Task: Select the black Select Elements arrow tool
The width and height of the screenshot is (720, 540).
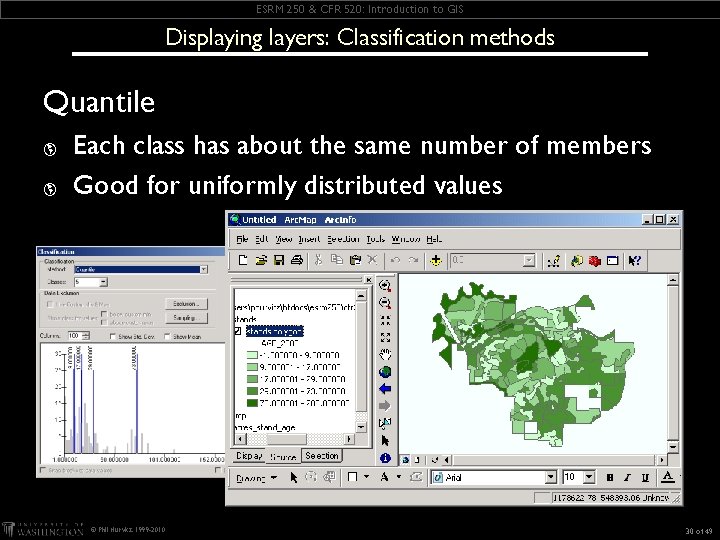Action: 385,441
